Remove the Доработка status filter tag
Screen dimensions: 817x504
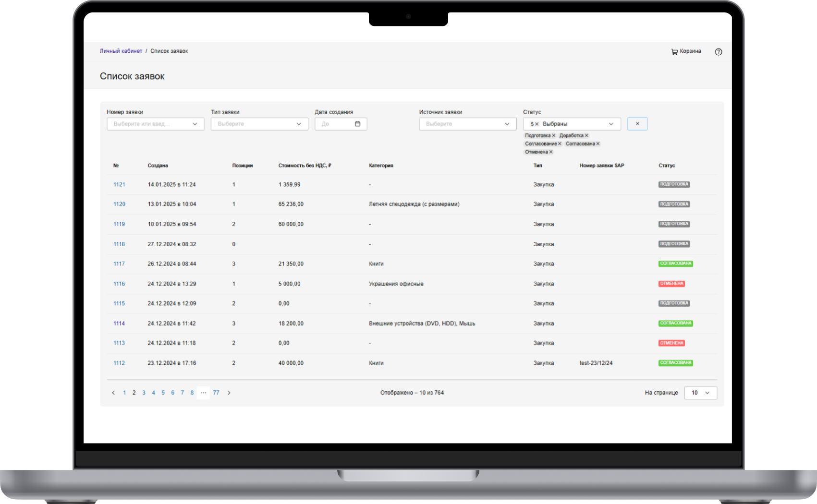click(x=586, y=136)
